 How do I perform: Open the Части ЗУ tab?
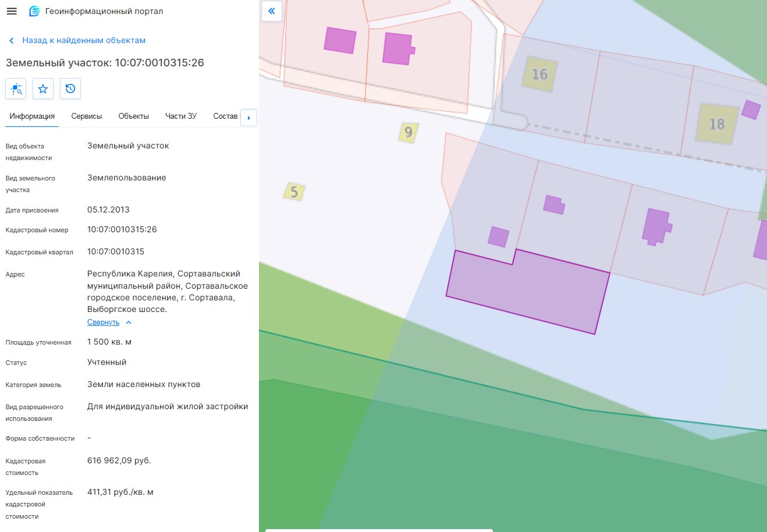click(181, 116)
